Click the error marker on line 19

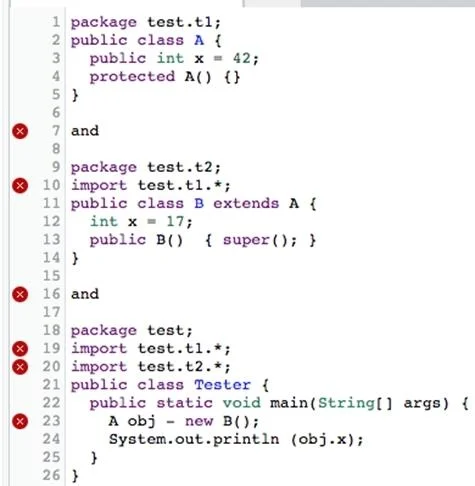20,349
